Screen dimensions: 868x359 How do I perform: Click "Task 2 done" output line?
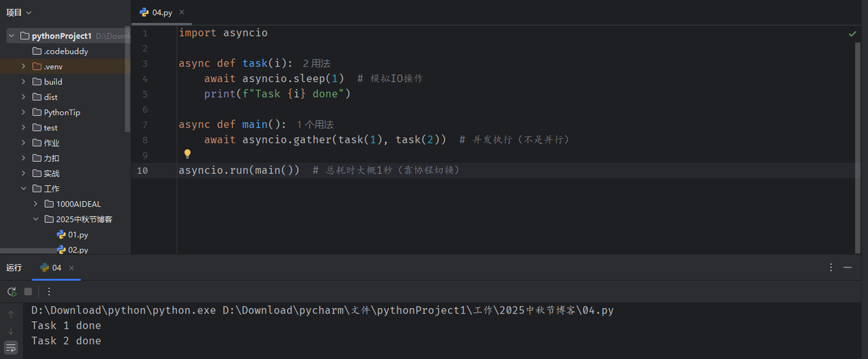(66, 341)
